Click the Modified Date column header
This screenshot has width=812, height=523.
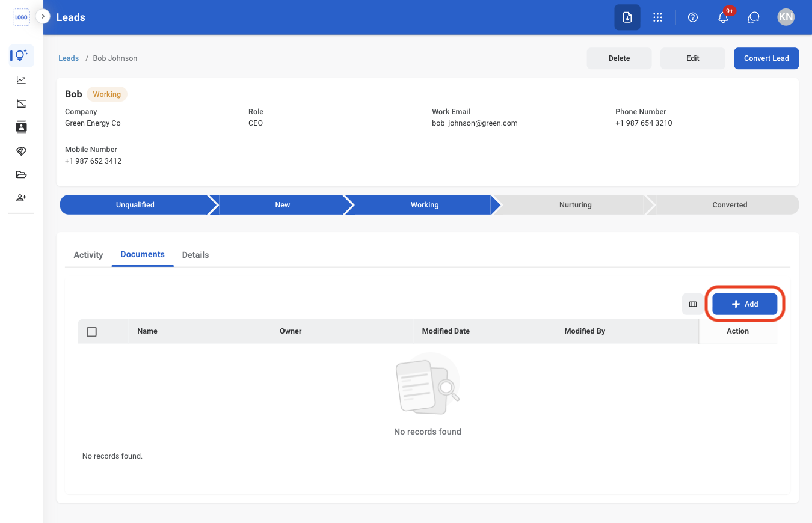(x=446, y=331)
